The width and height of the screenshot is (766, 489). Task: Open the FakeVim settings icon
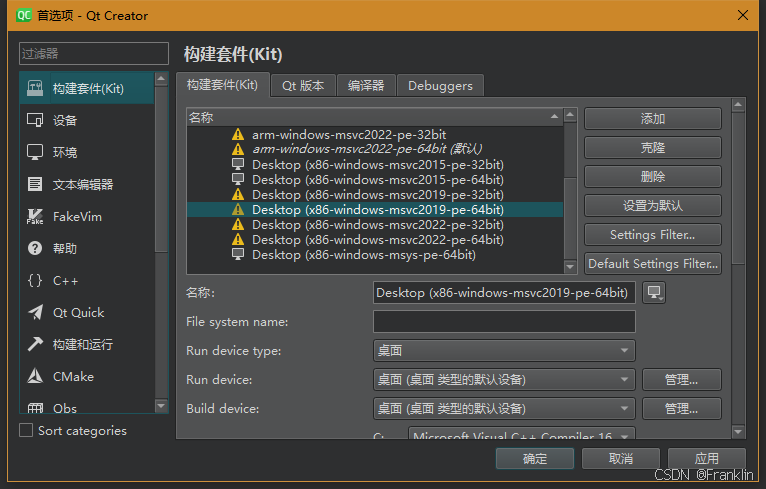(35, 216)
